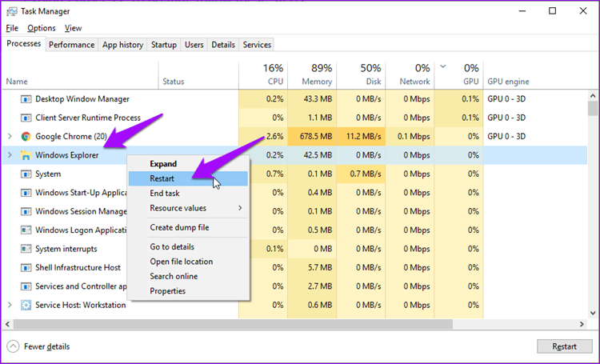Switch to the Performance tab
The height and width of the screenshot is (364, 600).
pyautogui.click(x=71, y=45)
